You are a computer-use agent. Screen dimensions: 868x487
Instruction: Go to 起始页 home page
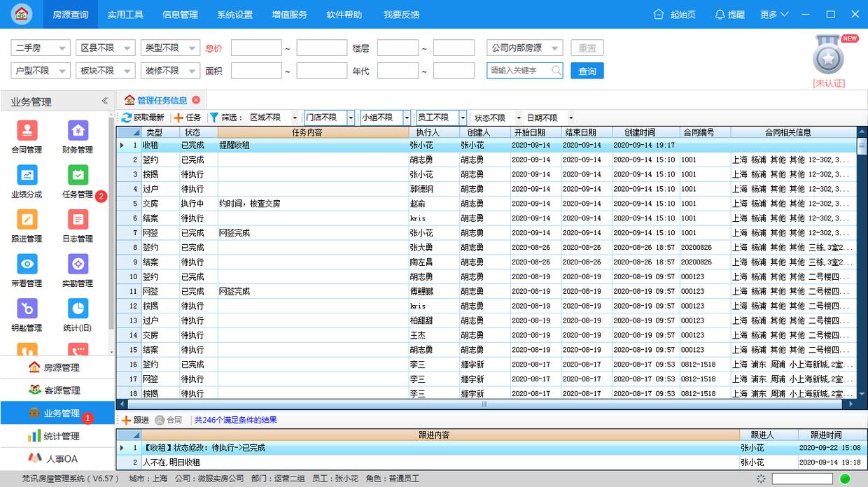[x=673, y=13]
